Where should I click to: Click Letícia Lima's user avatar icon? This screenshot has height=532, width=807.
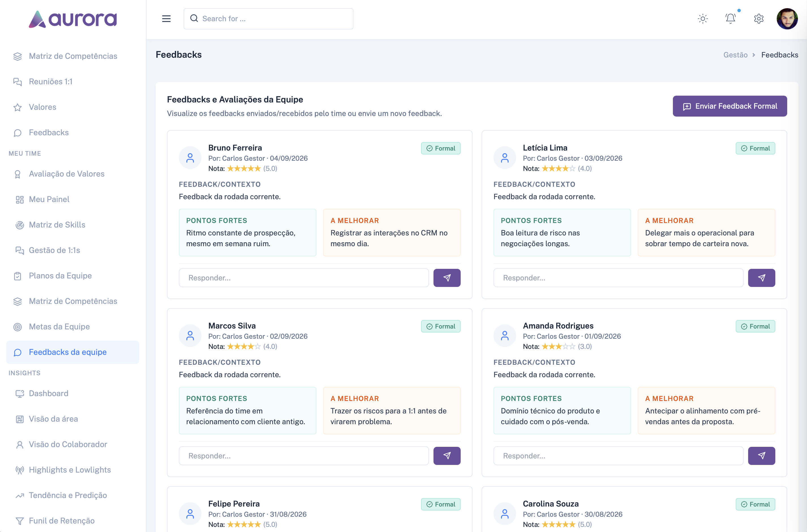click(x=505, y=158)
